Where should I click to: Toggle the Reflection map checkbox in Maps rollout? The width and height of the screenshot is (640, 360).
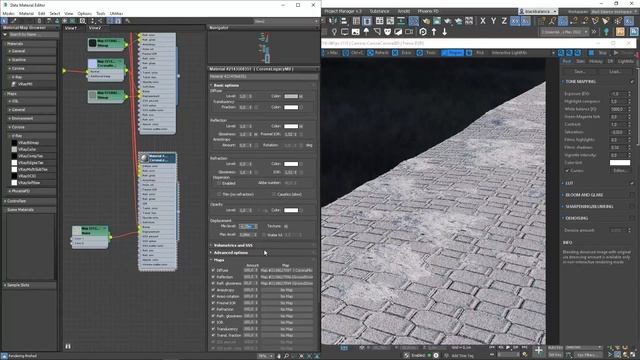coord(213,277)
